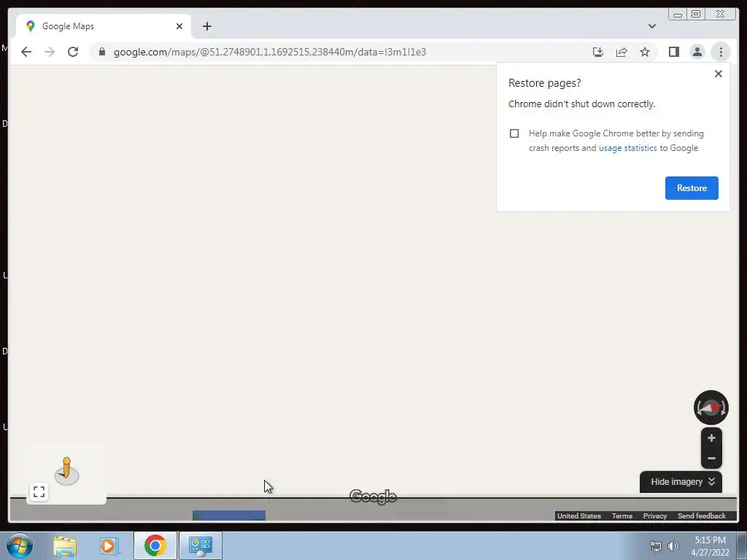Click the United States region link
Image resolution: width=747 pixels, height=560 pixels.
pyautogui.click(x=578, y=516)
